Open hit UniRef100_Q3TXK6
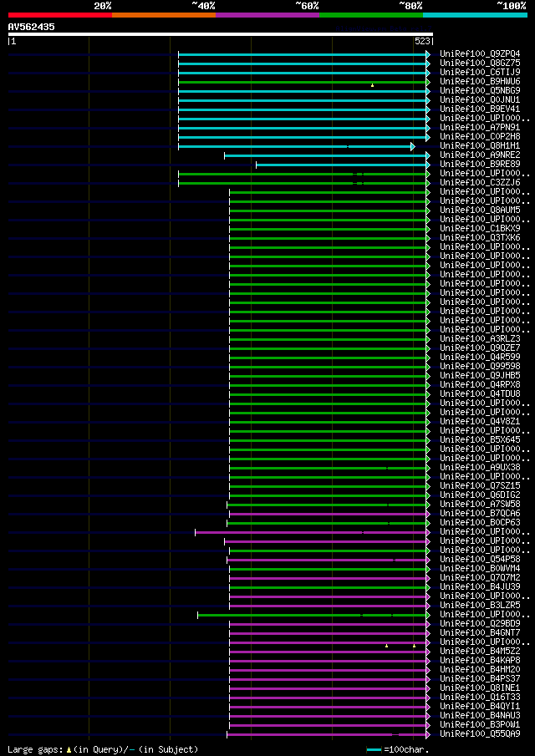535x756 pixels. point(480,238)
